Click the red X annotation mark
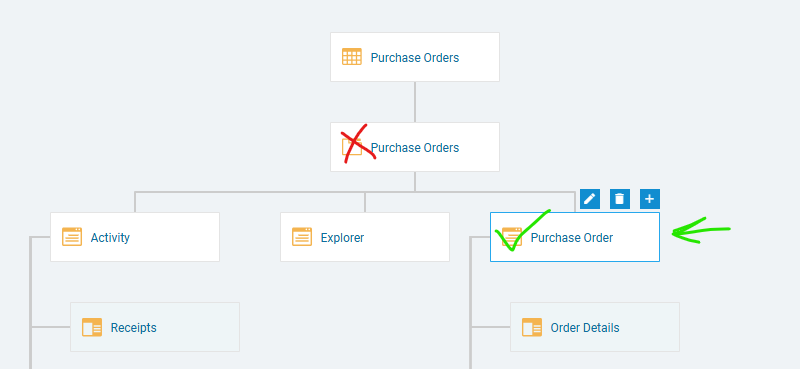Image resolution: width=800 pixels, height=369 pixels. [x=359, y=143]
